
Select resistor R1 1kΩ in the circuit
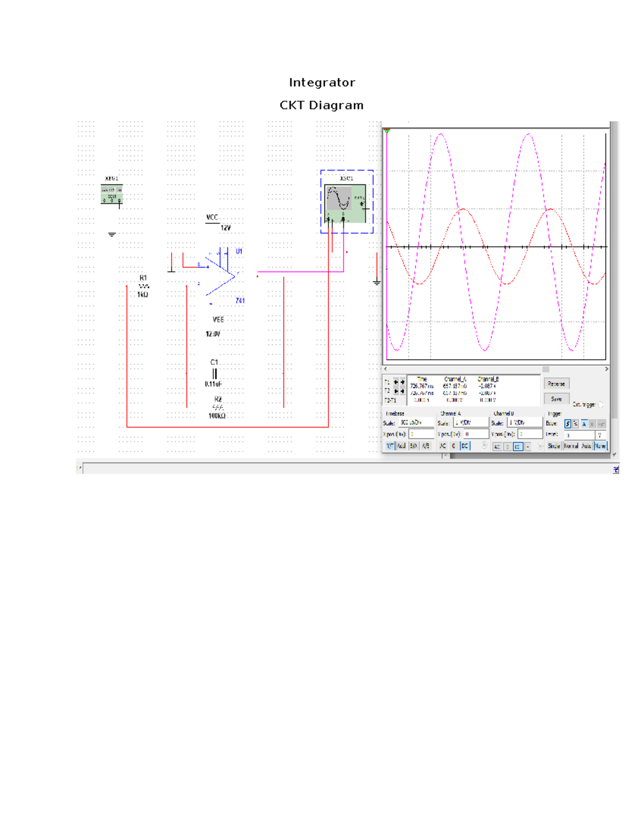143,286
